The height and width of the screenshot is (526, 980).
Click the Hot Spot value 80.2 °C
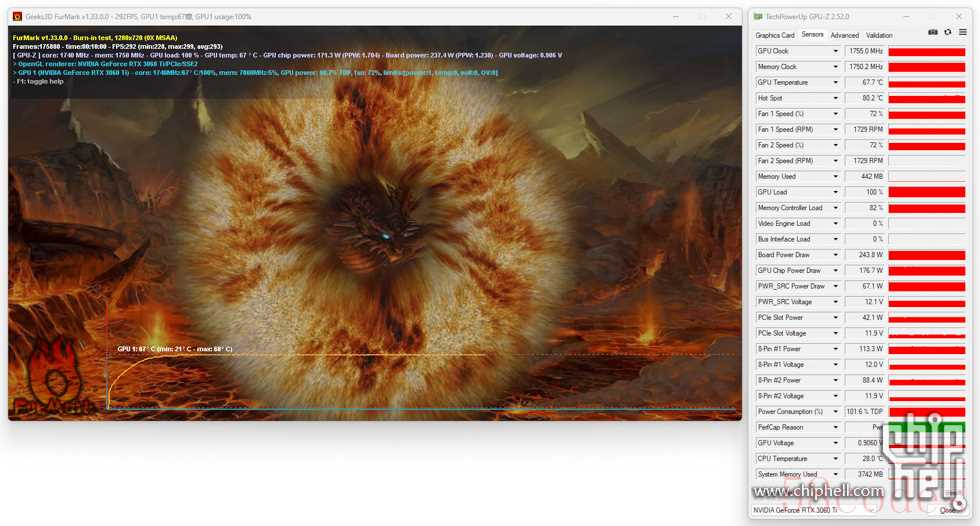point(864,98)
